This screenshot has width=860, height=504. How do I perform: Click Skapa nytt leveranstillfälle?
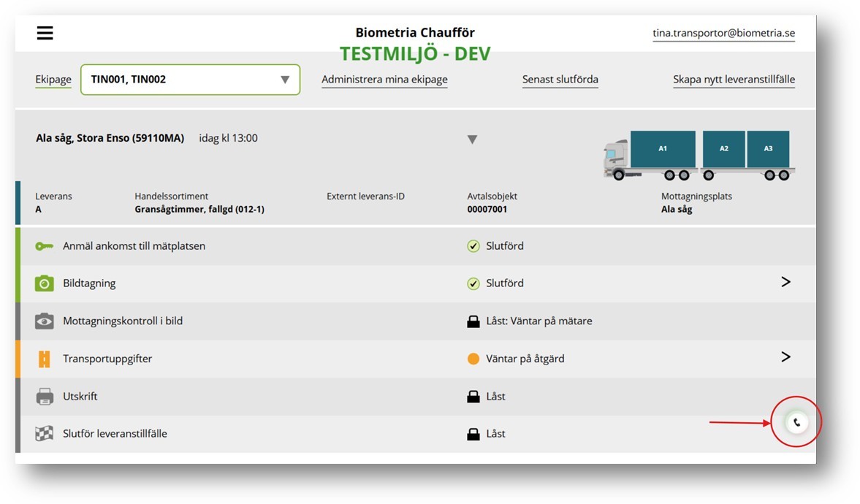coord(734,80)
